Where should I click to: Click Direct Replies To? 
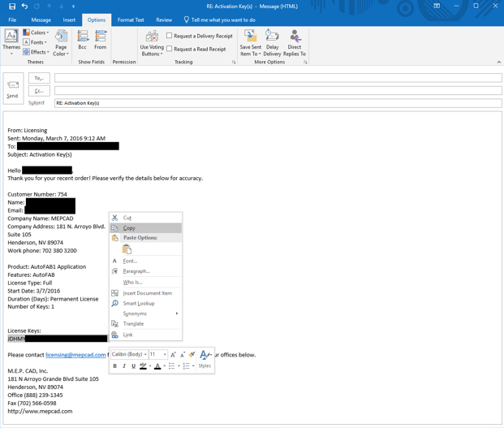[295, 43]
